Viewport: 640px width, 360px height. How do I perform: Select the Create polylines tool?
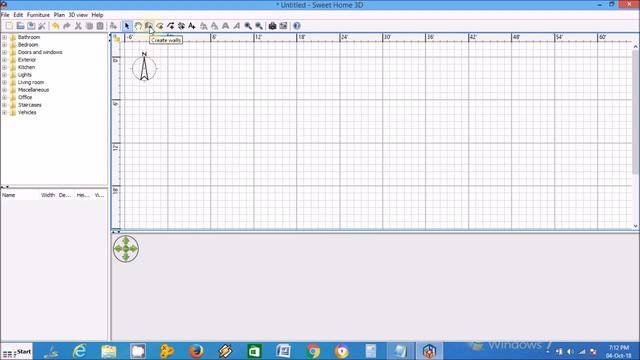pos(171,26)
